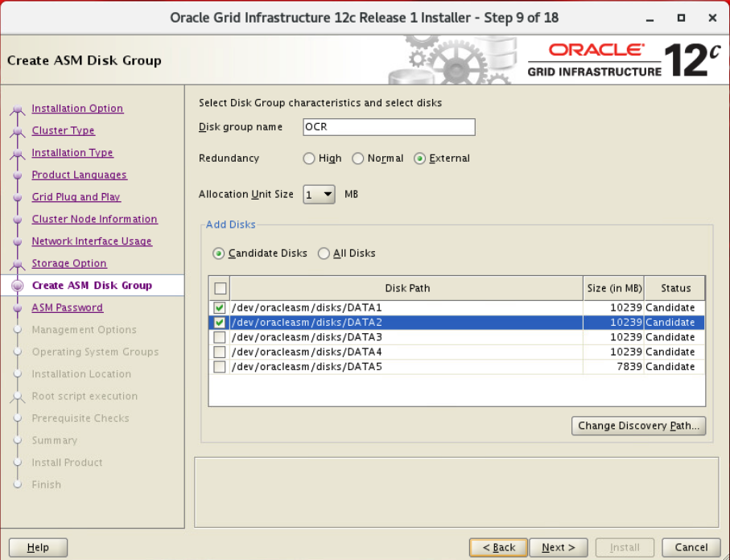Image resolution: width=730 pixels, height=560 pixels.
Task: Go to Network Interface Usage step
Action: pyautogui.click(x=92, y=241)
